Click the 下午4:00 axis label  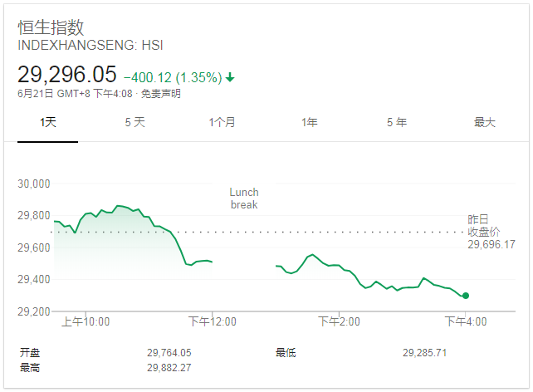tap(466, 321)
